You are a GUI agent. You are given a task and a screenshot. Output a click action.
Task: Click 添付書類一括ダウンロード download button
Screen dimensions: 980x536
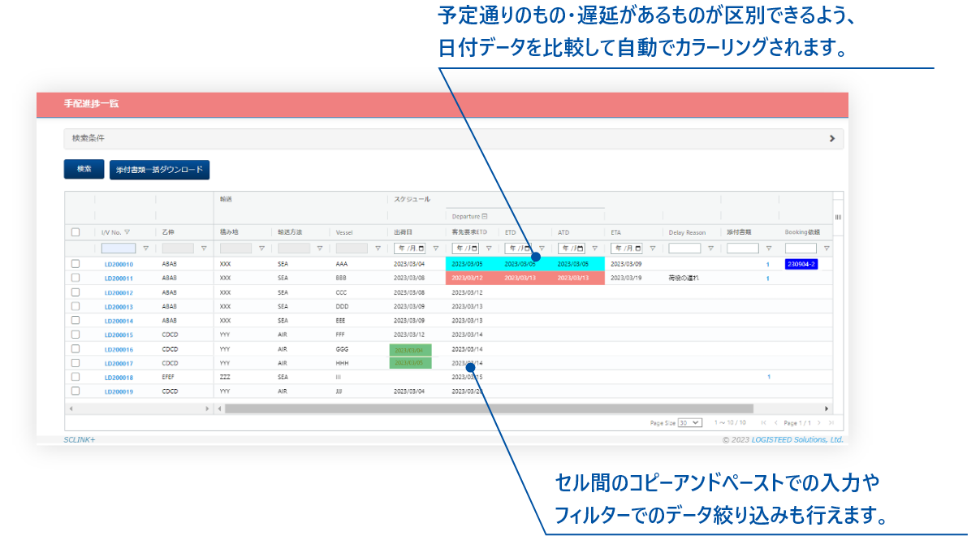click(160, 169)
